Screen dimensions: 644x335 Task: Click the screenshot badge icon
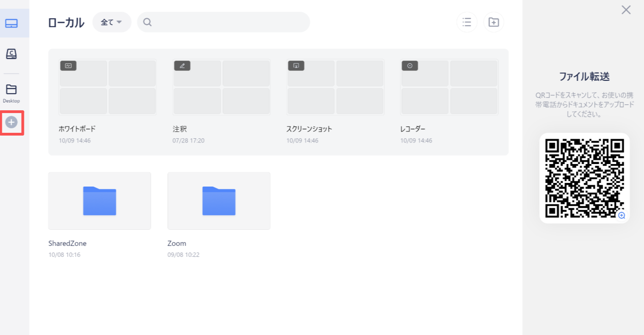click(296, 66)
